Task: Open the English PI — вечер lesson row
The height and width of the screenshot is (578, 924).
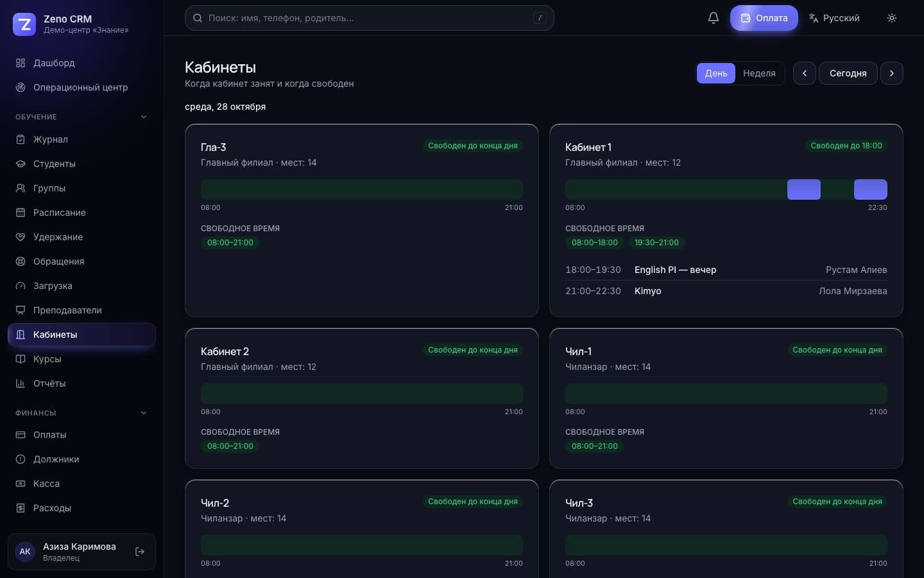Action: (x=726, y=270)
